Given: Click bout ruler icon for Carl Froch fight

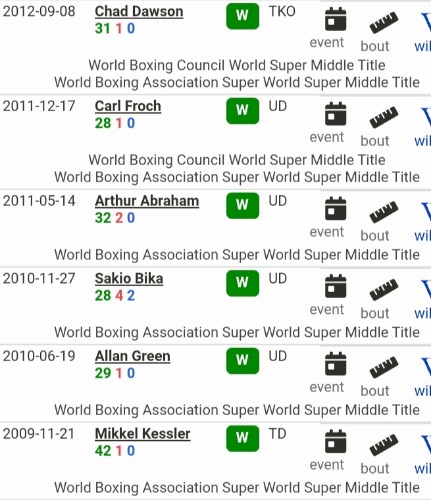Looking at the screenshot, I should click(384, 117).
